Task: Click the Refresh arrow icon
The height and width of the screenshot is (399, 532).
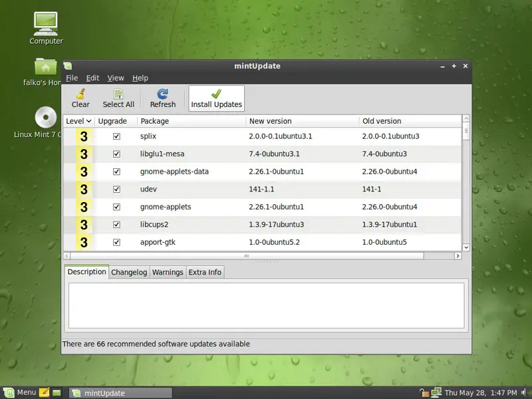Action: (163, 94)
